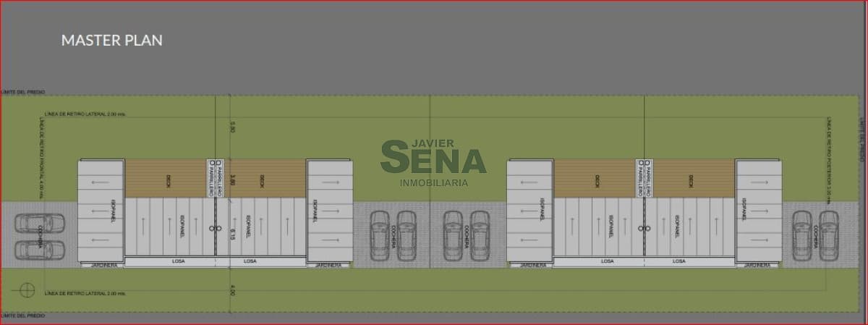Screen dimensions: 868x325
Task: Click the 6.15 dimension value
Action: coord(232,234)
